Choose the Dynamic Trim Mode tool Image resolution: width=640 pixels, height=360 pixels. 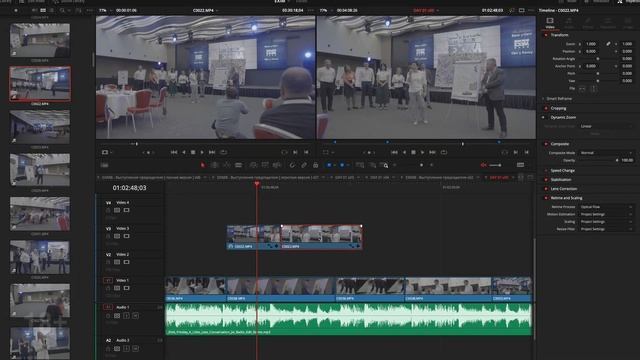point(227,165)
